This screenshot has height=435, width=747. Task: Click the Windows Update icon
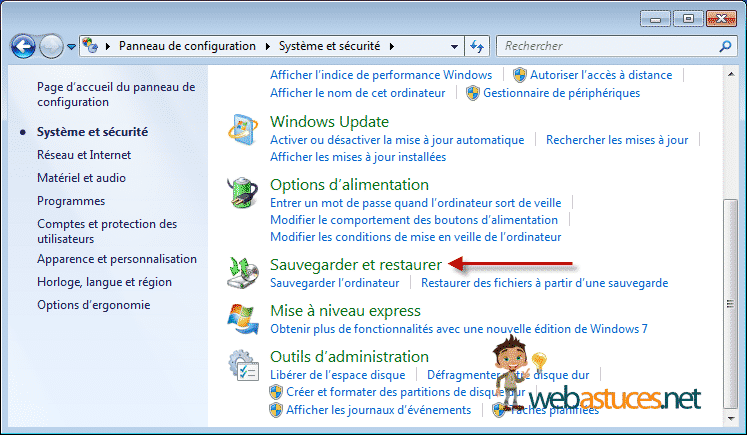242,130
